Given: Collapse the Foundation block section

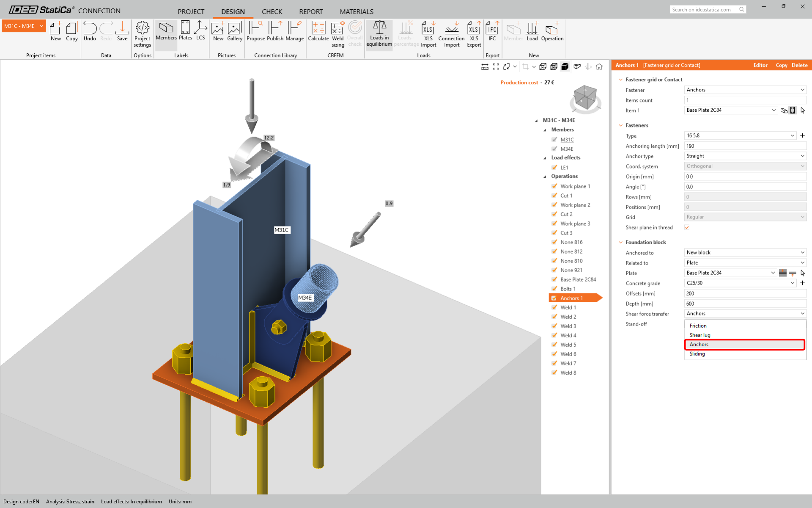Looking at the screenshot, I should (621, 242).
